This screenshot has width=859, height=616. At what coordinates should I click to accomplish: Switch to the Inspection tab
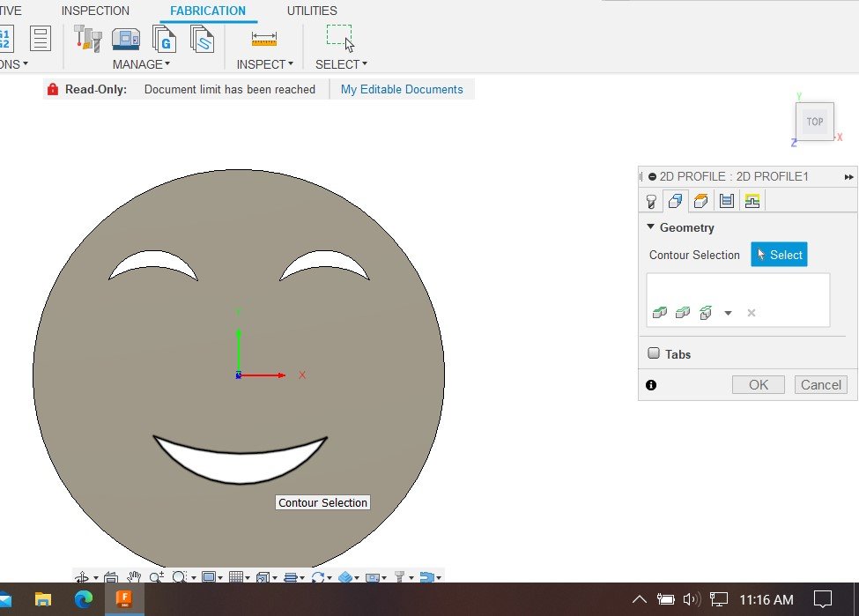click(x=95, y=11)
